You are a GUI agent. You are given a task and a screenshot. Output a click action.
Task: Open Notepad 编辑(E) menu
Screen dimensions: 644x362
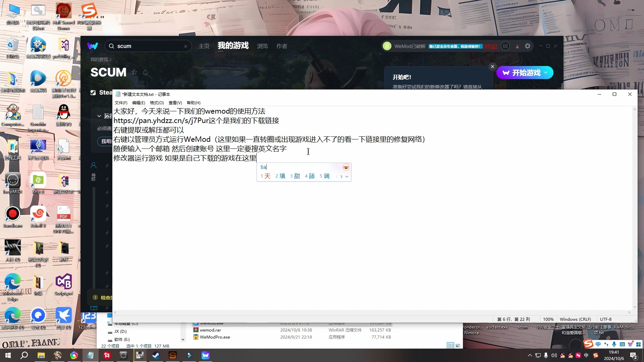[x=139, y=103]
